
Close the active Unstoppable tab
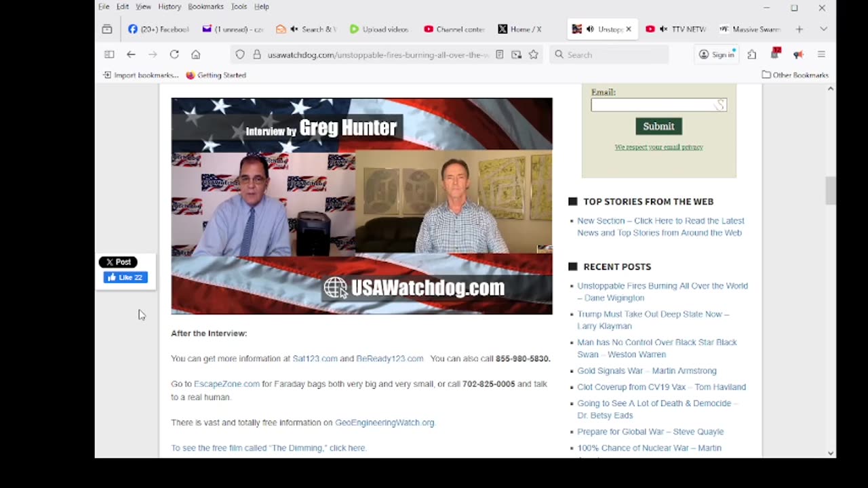629,29
